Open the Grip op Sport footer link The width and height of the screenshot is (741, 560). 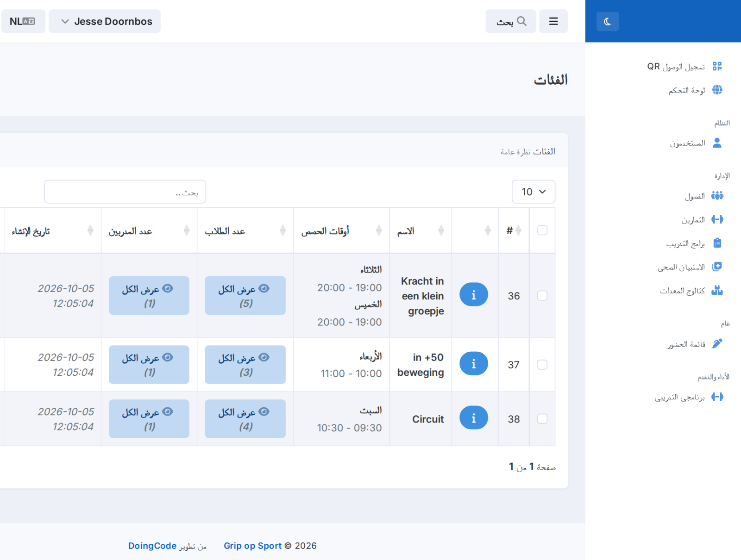252,546
